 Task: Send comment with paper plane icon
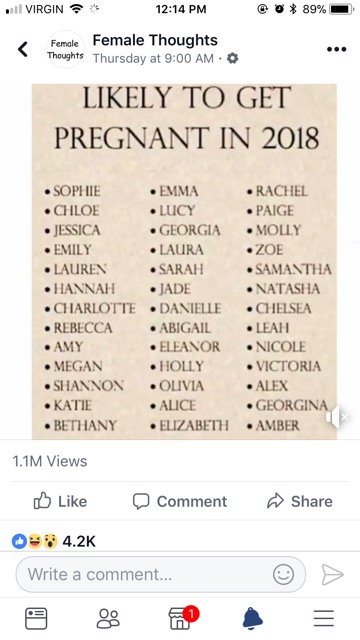click(x=332, y=575)
